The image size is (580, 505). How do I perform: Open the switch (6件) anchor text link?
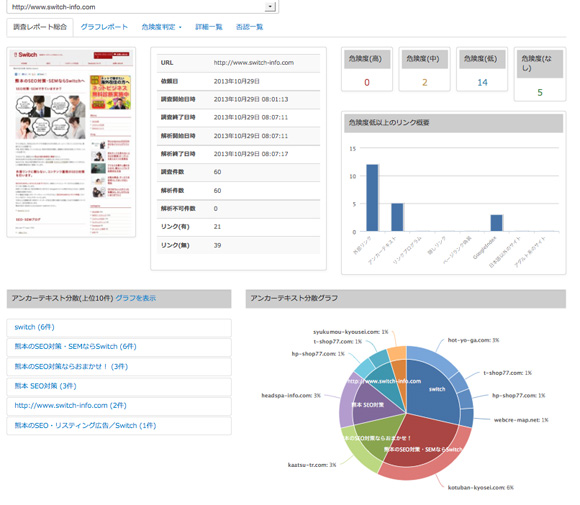click(x=34, y=327)
